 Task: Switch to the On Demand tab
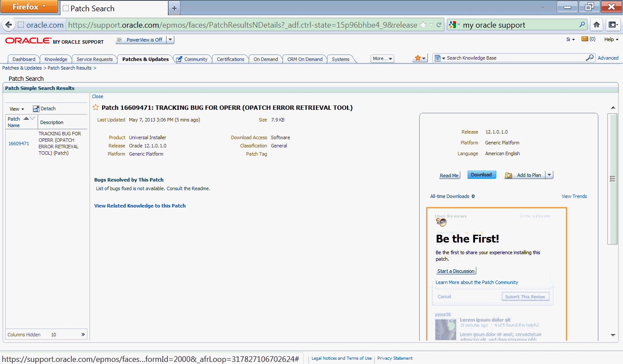click(x=266, y=59)
